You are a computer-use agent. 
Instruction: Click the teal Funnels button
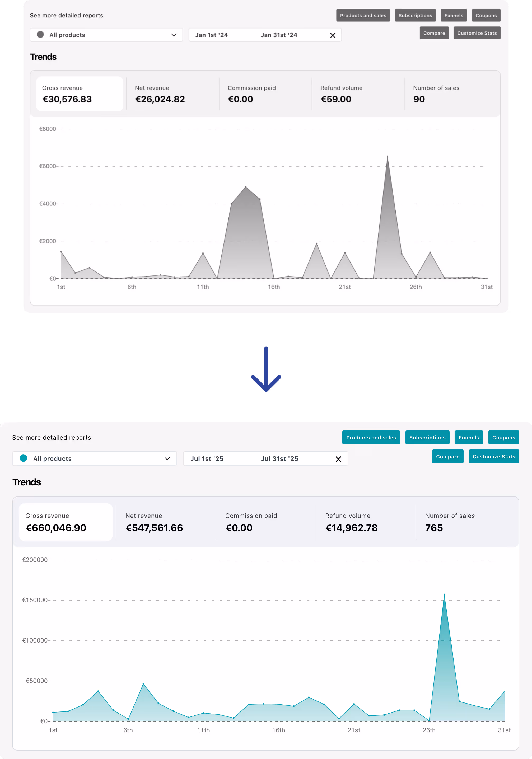(x=469, y=437)
